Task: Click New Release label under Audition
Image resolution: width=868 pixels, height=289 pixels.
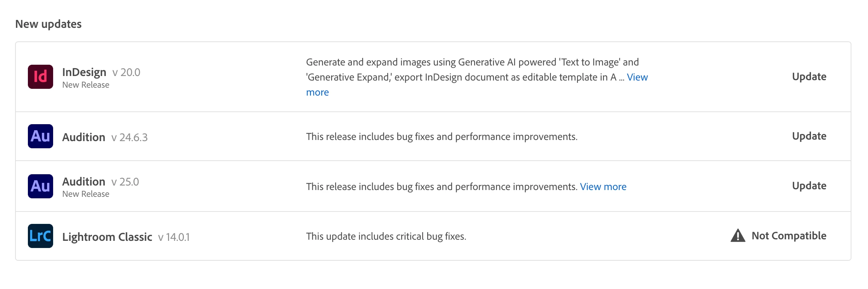Action: click(x=86, y=194)
